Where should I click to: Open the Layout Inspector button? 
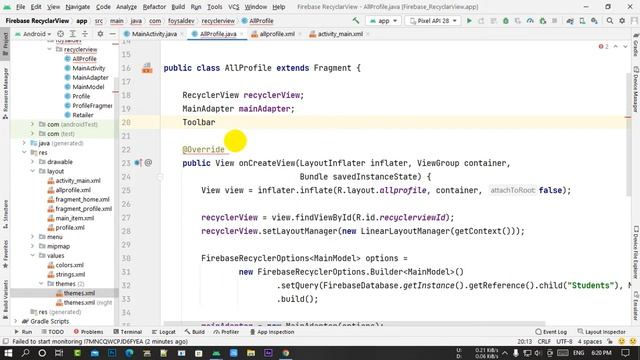(602, 332)
